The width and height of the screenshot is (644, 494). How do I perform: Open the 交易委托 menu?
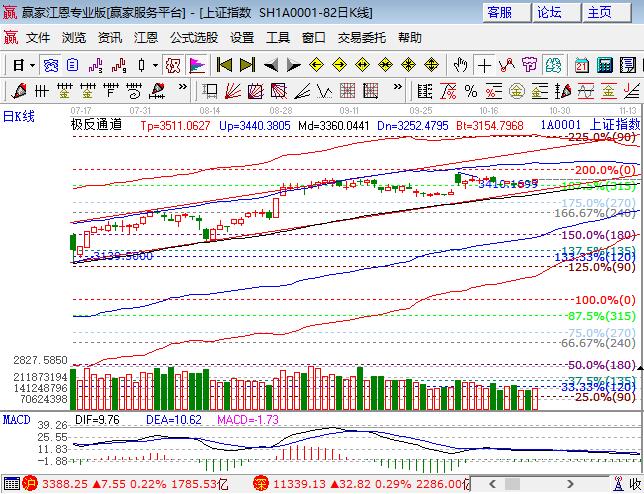(361, 38)
